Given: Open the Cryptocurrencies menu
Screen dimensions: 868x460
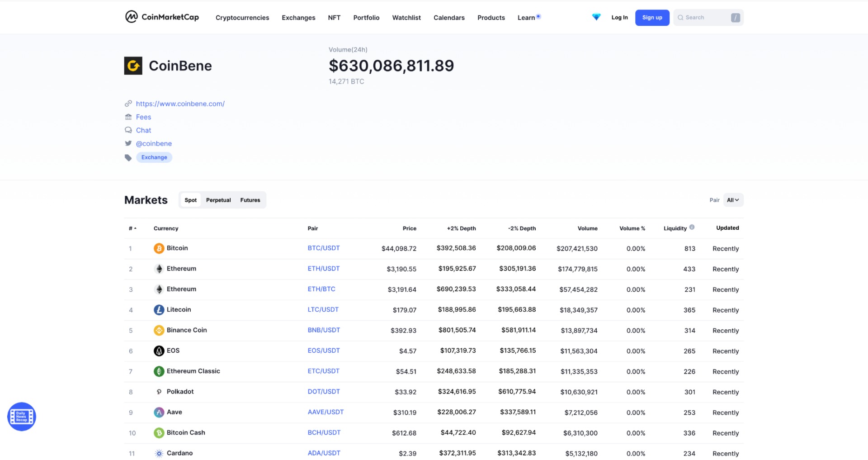Looking at the screenshot, I should pyautogui.click(x=242, y=17).
